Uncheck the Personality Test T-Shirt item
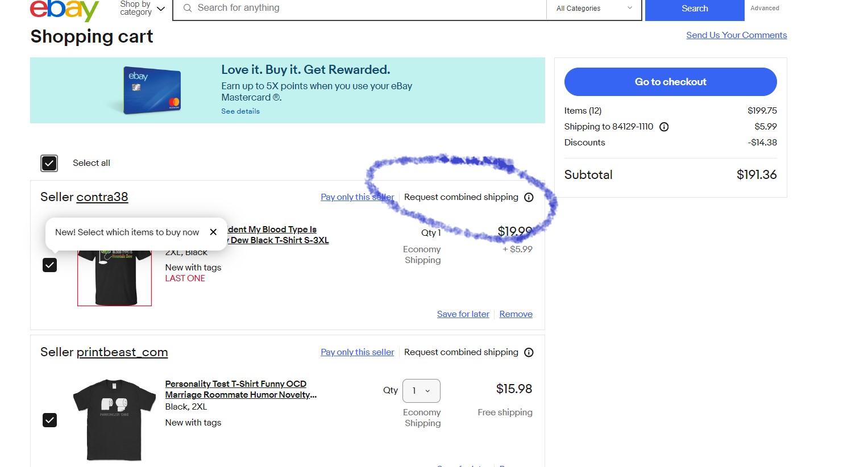The image size is (868, 467). click(x=50, y=420)
